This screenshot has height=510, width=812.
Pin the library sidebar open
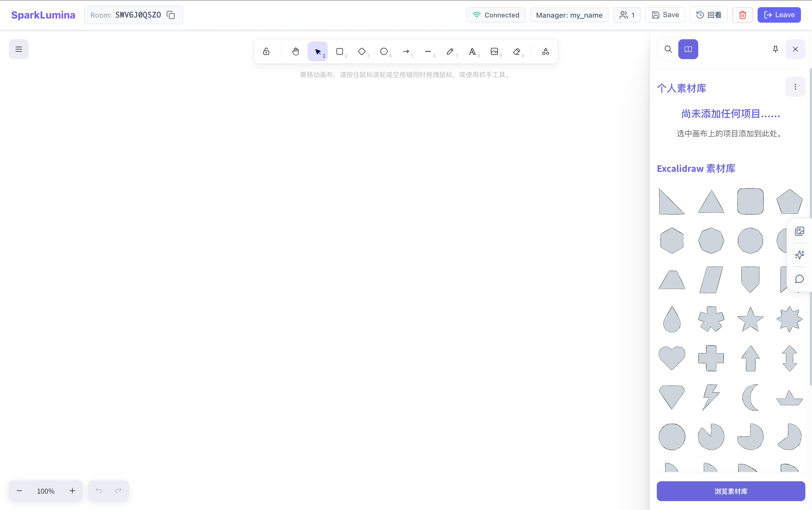(x=775, y=49)
